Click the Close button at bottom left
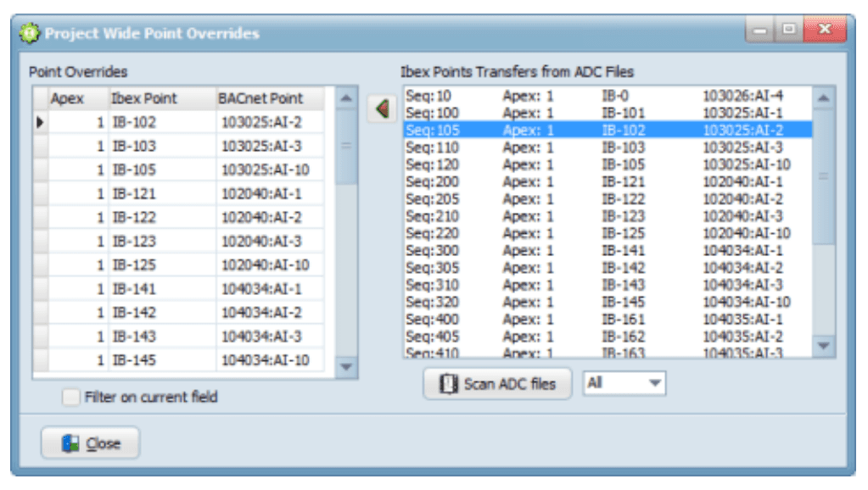The image size is (868, 490). pos(91,443)
